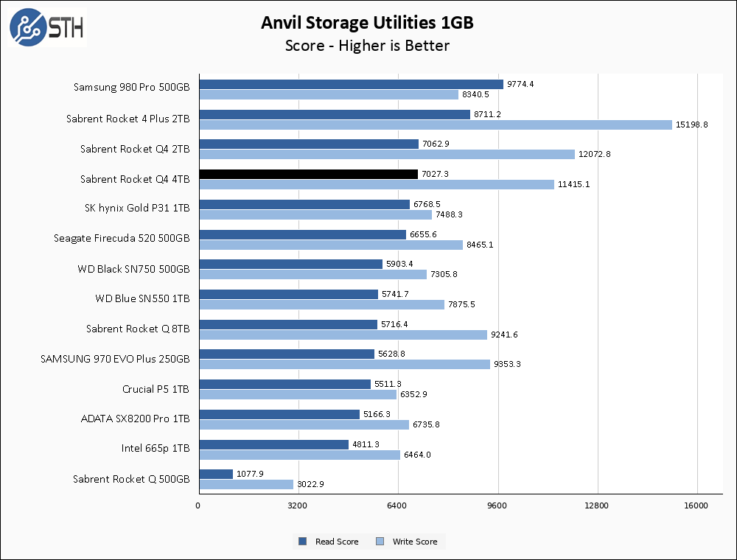
Task: Click the Write Score legend swatch
Action: pos(380,541)
